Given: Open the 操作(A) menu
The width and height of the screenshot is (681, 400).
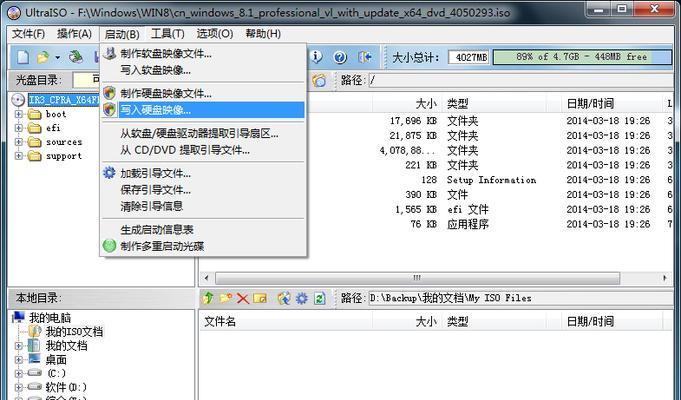Looking at the screenshot, I should (74, 34).
